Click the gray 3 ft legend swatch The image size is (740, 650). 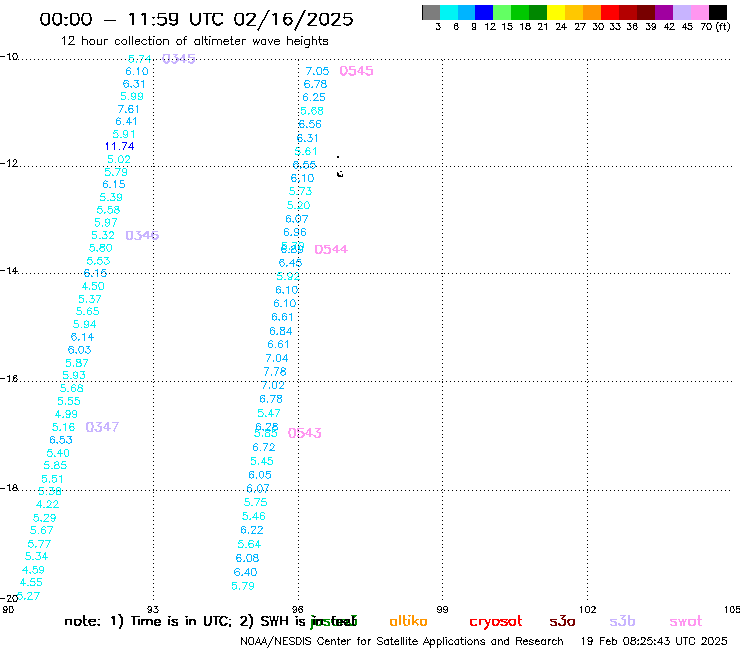431,12
